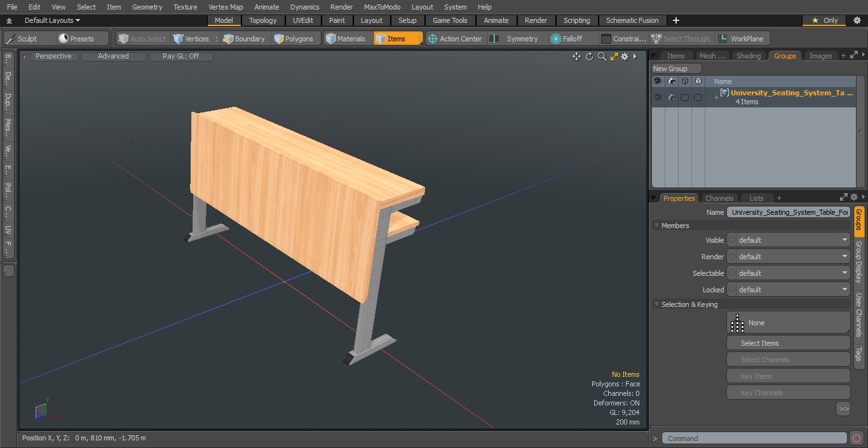
Task: Open the Perspective view dropdown
Action: [53, 57]
